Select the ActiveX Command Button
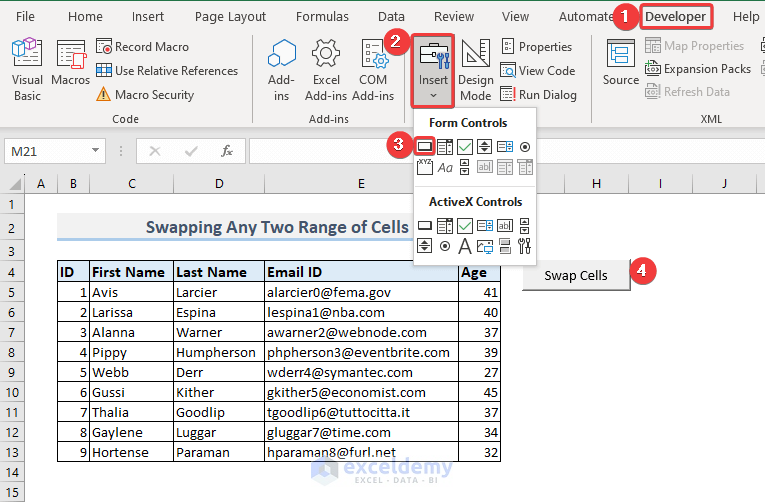 (x=424, y=225)
